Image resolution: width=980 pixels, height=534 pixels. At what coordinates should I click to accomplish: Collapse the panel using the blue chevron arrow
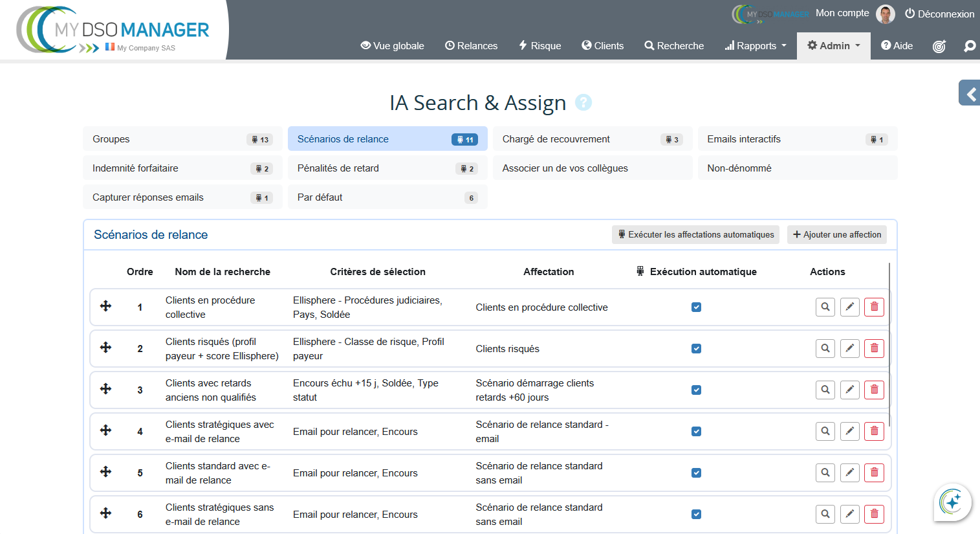coord(970,93)
